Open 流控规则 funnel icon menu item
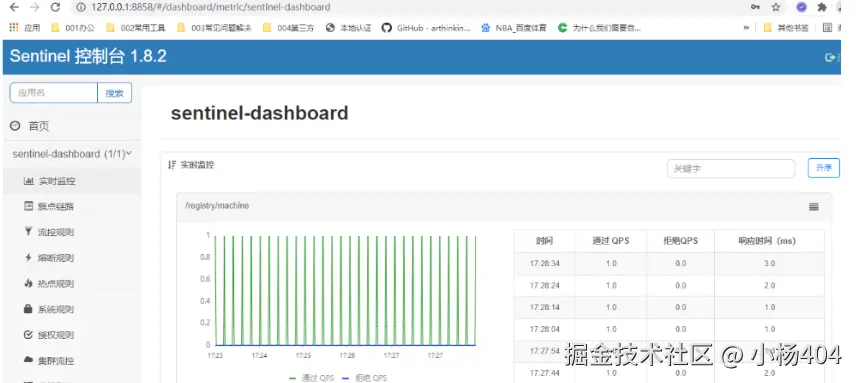The image size is (856, 383). point(72,232)
